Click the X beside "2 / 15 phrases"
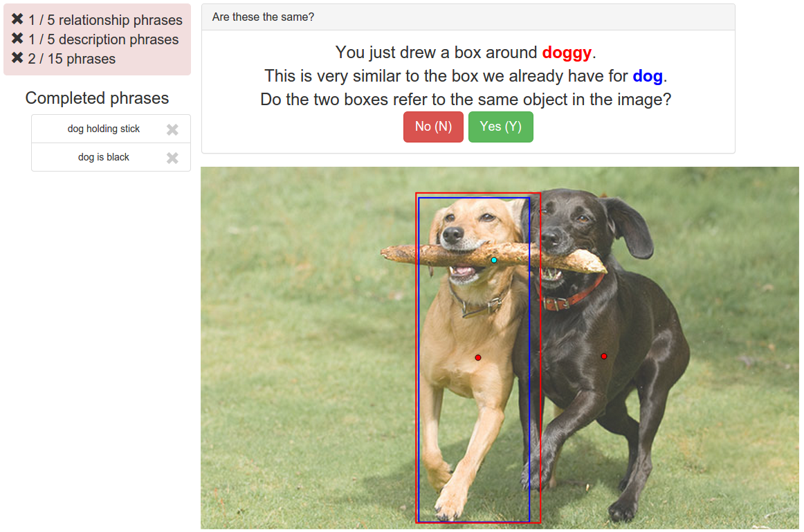The height and width of the screenshot is (532, 804). 17,58
